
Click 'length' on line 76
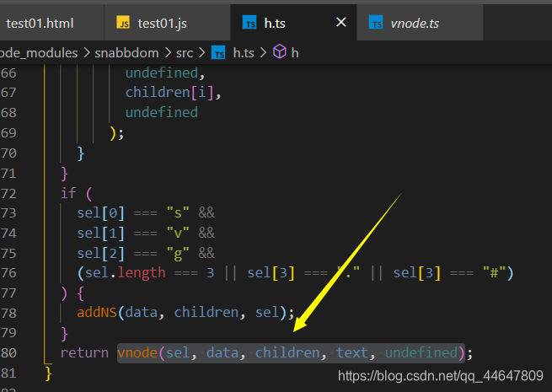(142, 273)
